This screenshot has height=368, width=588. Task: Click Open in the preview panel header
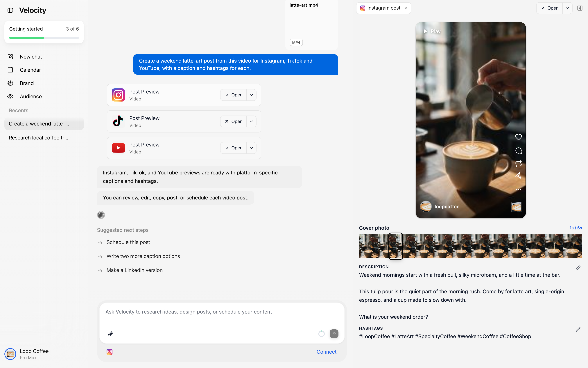[549, 8]
